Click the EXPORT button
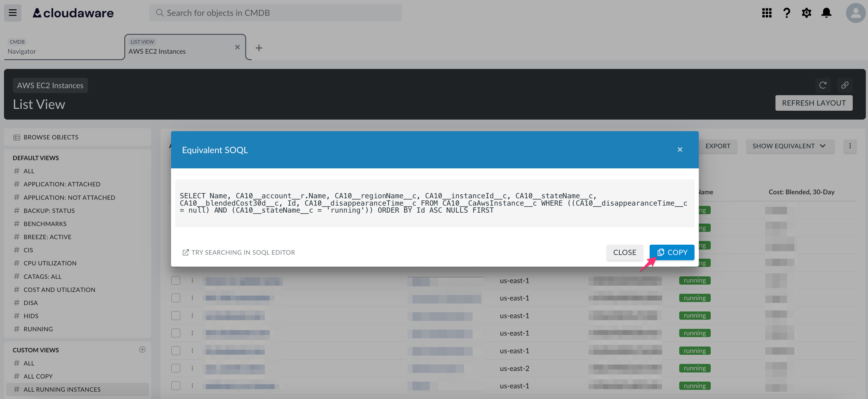 (x=718, y=146)
